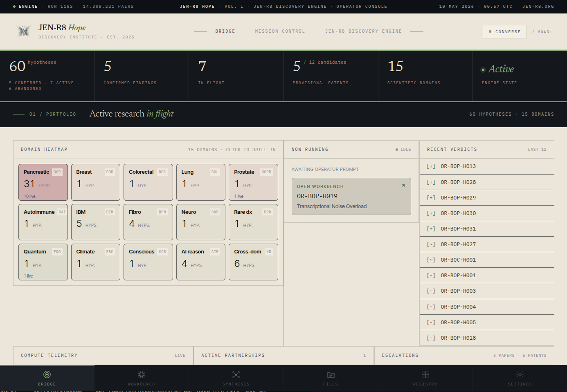Open the Conscious domain tile
This screenshot has width=567, height=392.
tap(148, 262)
